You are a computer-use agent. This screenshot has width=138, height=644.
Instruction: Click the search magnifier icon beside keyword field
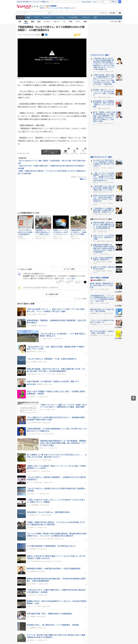click(49, 13)
